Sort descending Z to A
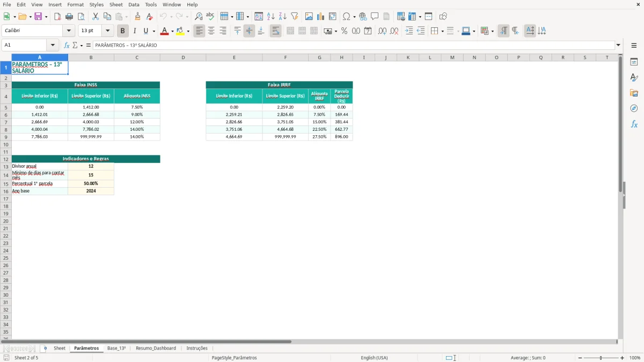This screenshot has width=644, height=362. click(283, 17)
